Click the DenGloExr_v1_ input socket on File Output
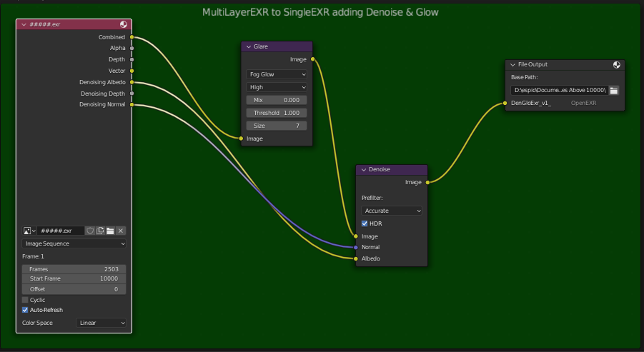Viewport: 644px width, 352px height. [x=505, y=104]
